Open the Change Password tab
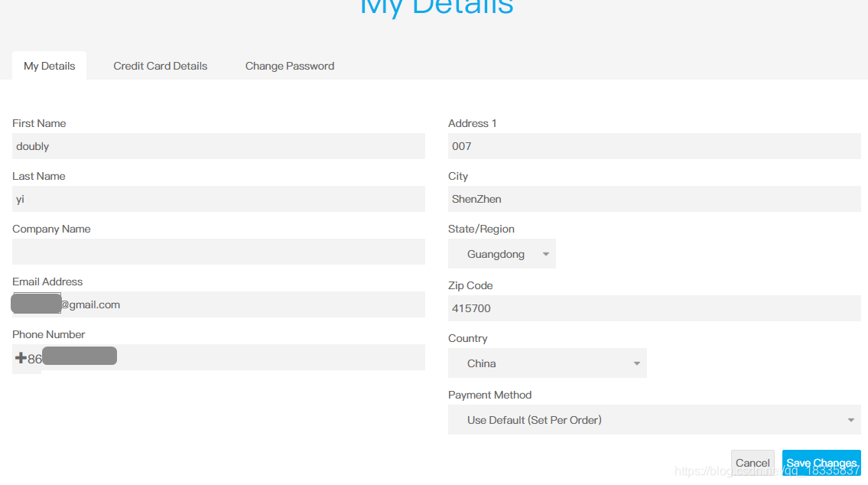868x485 pixels. 290,66
